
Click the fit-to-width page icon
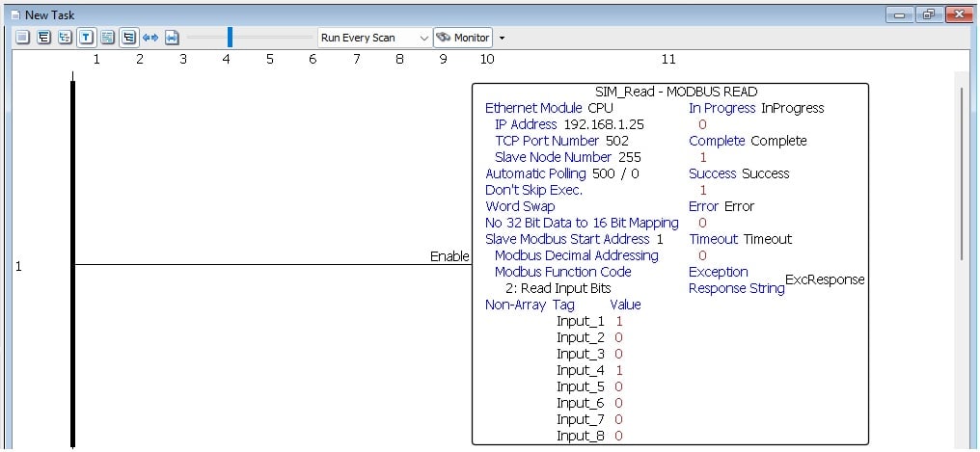click(x=172, y=38)
